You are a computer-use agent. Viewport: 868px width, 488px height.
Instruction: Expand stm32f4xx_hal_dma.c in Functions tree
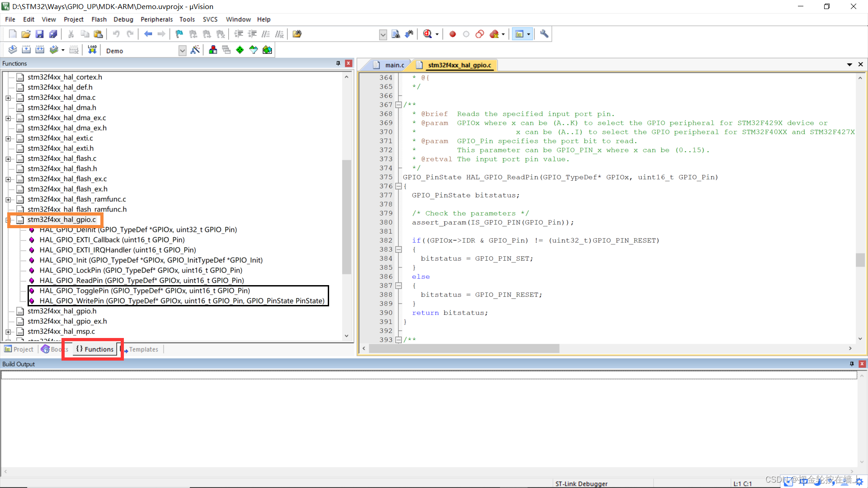coord(8,98)
